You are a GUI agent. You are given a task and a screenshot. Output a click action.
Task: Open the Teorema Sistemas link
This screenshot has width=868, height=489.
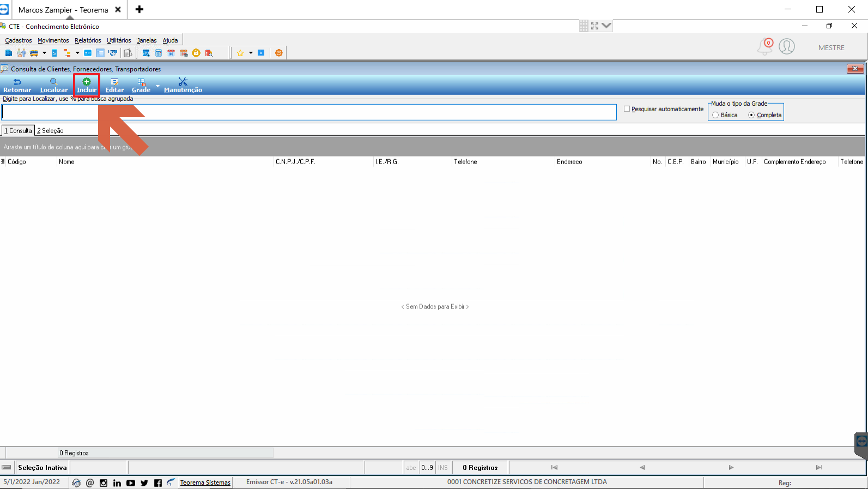pyautogui.click(x=205, y=483)
